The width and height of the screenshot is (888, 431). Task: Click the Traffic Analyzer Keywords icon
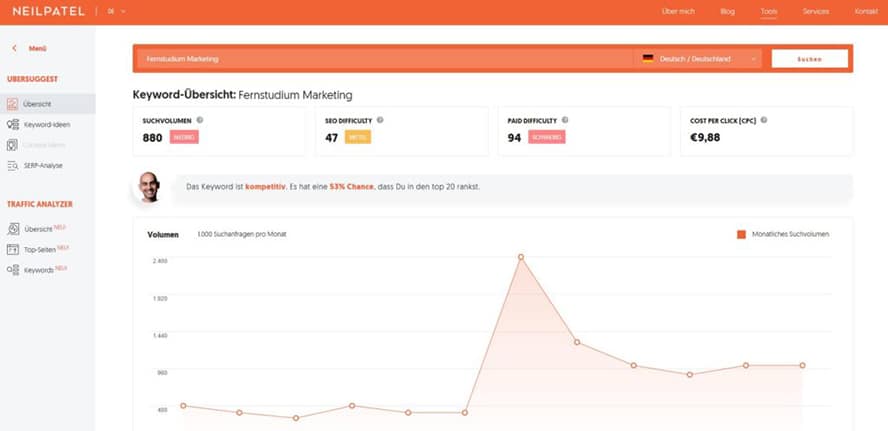(13, 270)
